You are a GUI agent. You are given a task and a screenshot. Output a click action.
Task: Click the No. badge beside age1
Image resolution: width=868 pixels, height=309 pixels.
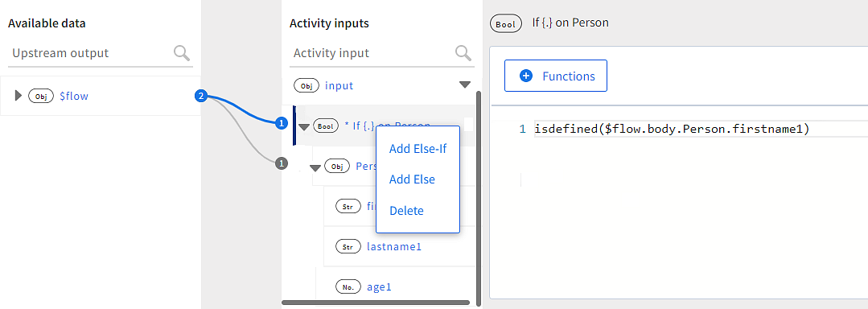348,286
